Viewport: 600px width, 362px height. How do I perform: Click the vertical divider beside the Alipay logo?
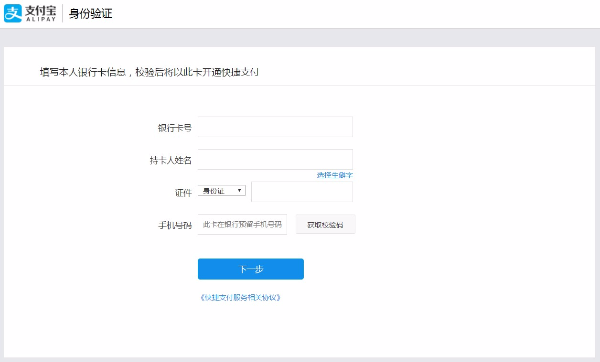coord(62,13)
